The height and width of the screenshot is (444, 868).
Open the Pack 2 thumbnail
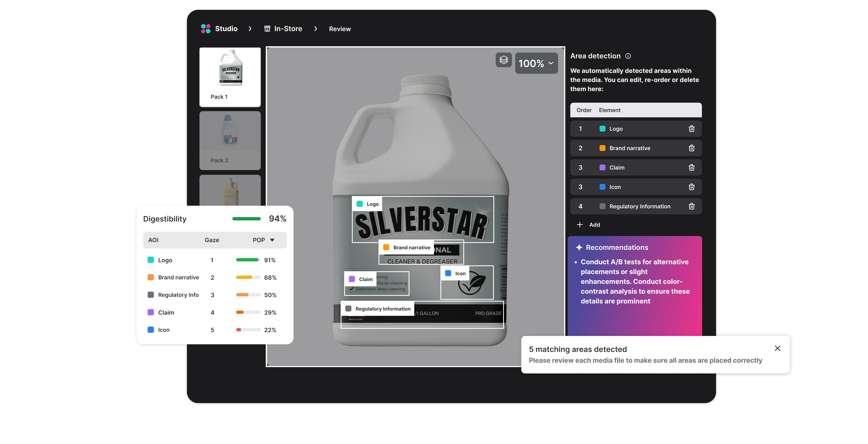tap(230, 140)
